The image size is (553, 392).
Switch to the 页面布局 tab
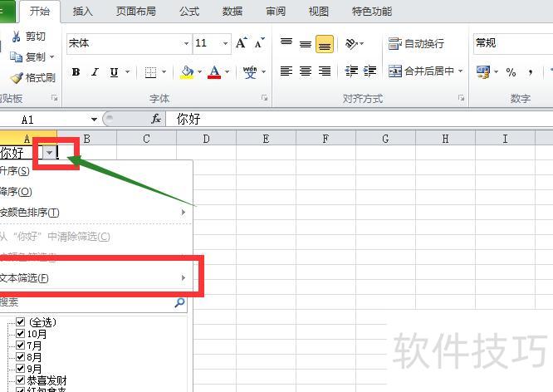tap(136, 12)
